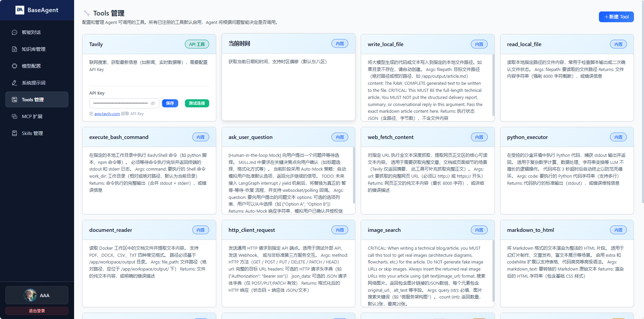Open MCP 扩展 menu item
The width and height of the screenshot is (644, 319).
coord(37,116)
